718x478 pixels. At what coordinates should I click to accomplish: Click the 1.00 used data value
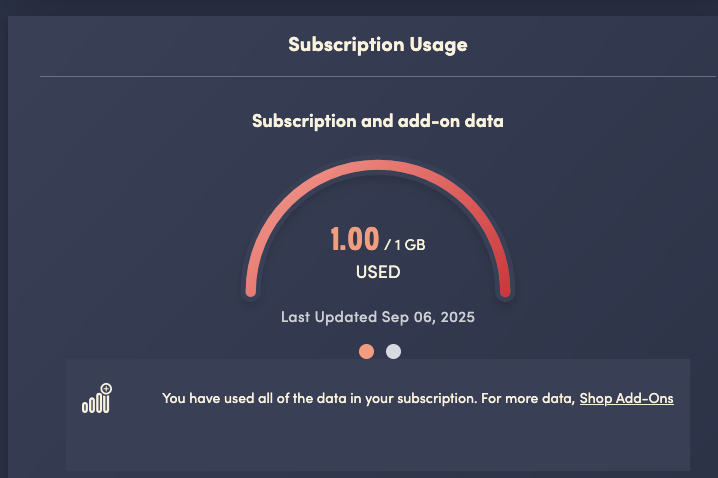coord(354,239)
